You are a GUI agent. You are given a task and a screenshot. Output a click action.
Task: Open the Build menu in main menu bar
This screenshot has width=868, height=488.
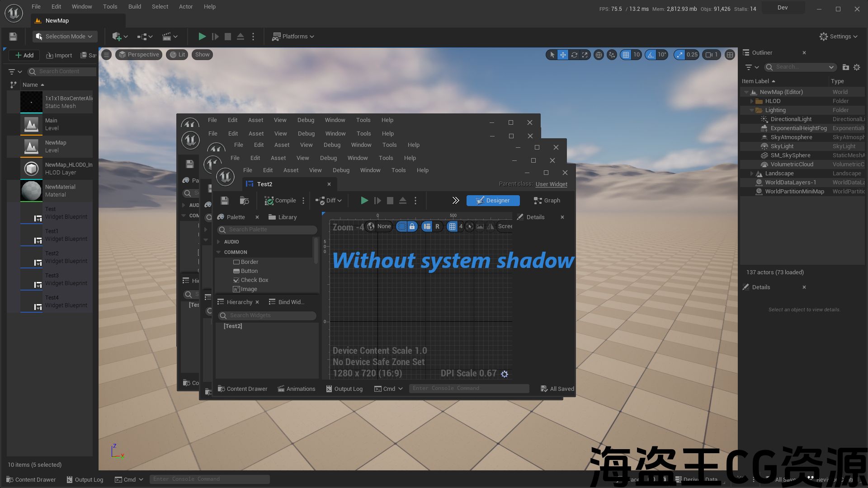click(x=134, y=7)
